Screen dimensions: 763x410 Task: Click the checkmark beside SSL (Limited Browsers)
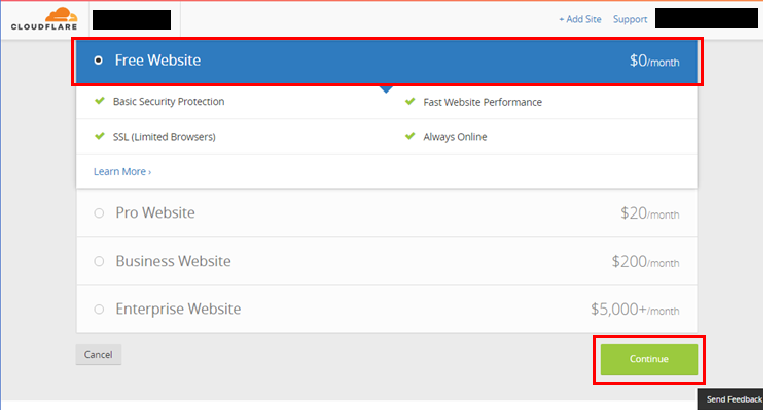pos(100,136)
